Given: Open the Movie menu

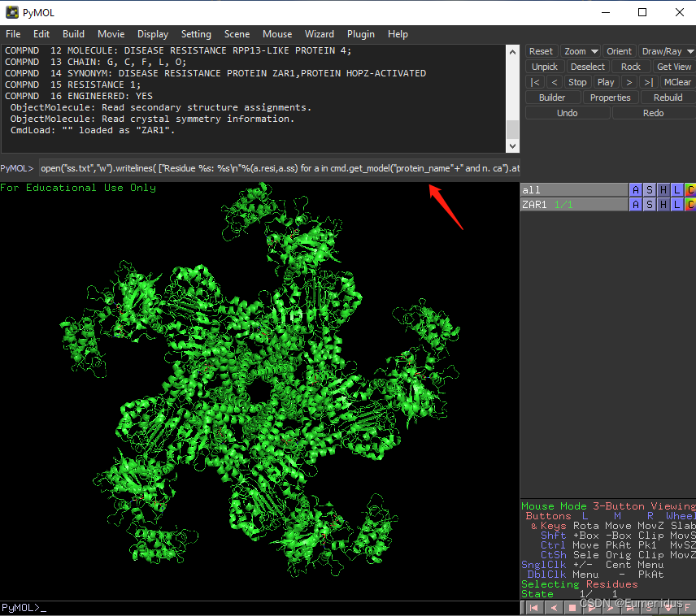Looking at the screenshot, I should coord(111,34).
